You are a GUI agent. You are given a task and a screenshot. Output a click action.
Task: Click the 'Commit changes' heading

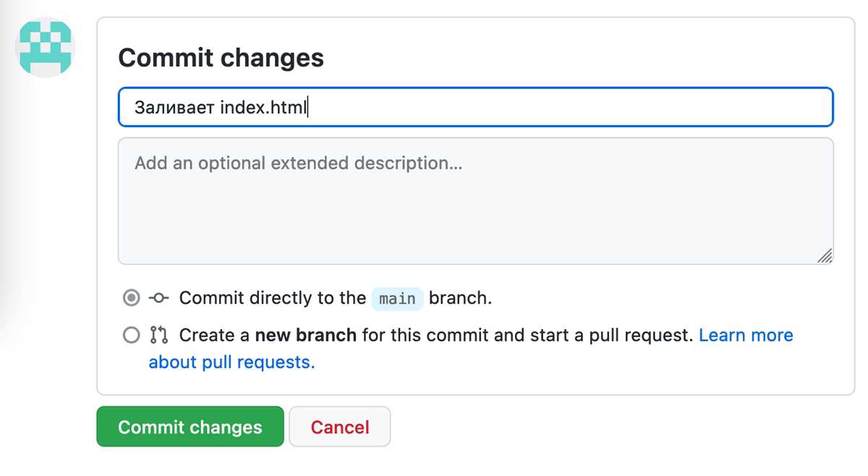[221, 58]
